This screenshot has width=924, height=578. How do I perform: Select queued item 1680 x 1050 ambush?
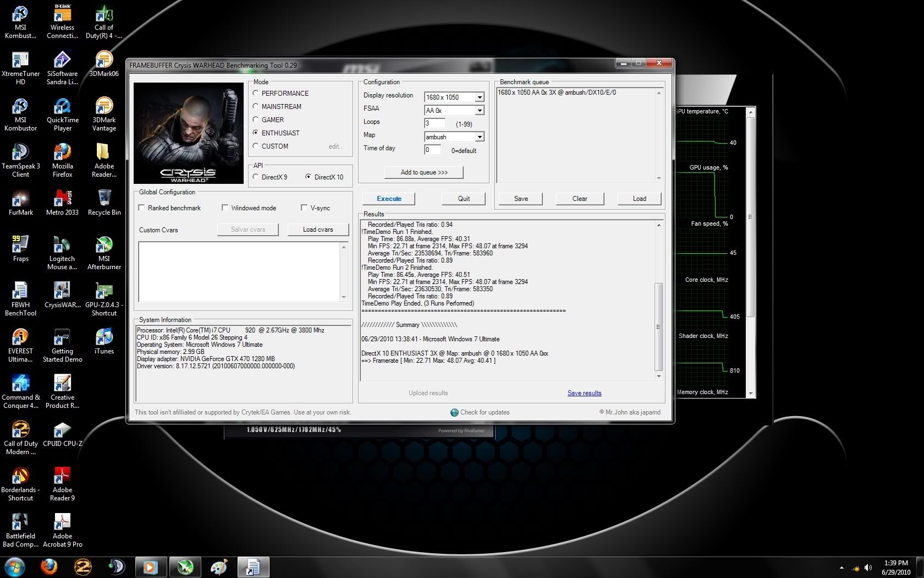(x=557, y=92)
